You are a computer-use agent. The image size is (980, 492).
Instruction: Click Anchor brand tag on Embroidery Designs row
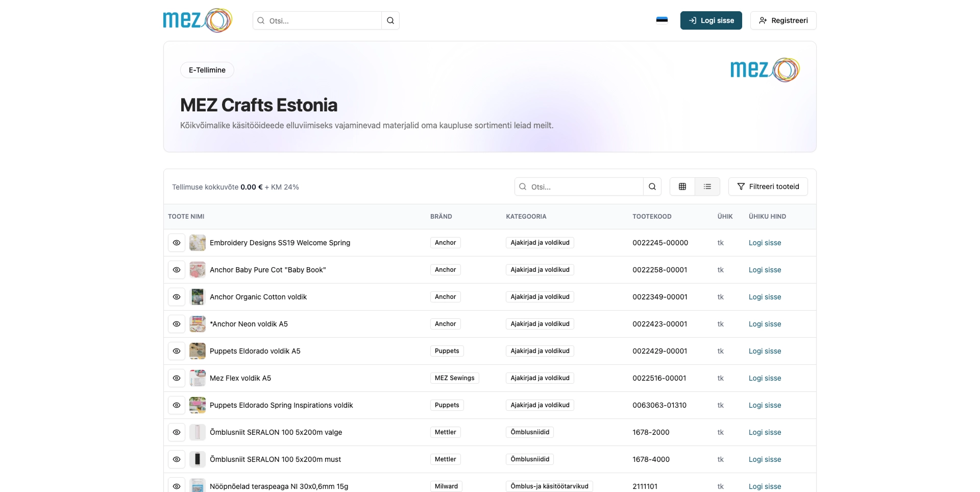[445, 243]
